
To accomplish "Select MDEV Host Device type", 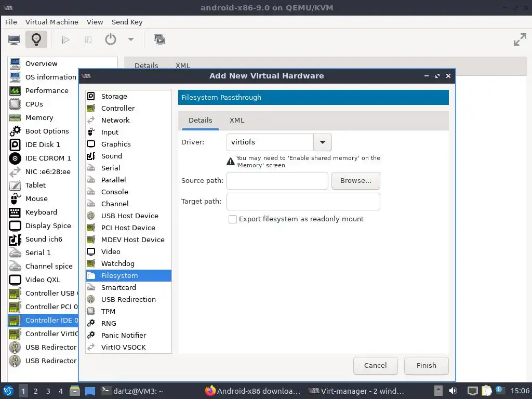I will click(129, 240).
